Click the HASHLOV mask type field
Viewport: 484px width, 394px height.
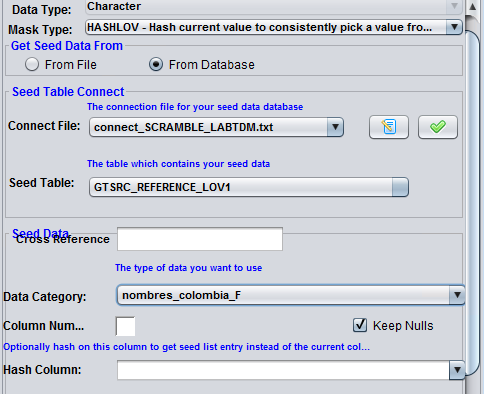coord(266,27)
